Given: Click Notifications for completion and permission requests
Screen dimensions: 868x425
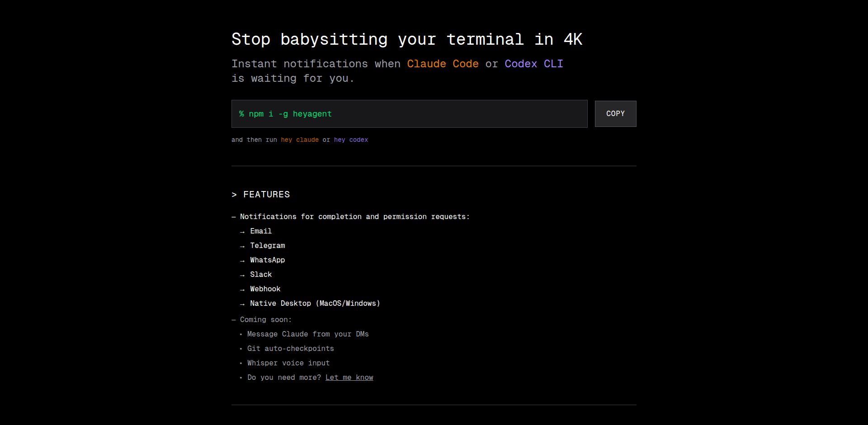Looking at the screenshot, I should point(355,217).
